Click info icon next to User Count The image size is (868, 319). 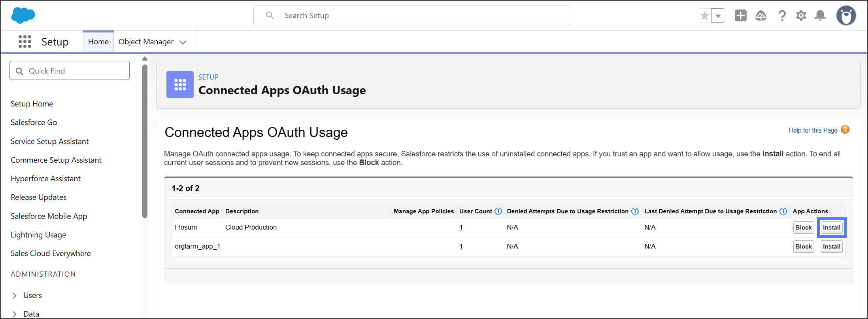click(x=498, y=211)
